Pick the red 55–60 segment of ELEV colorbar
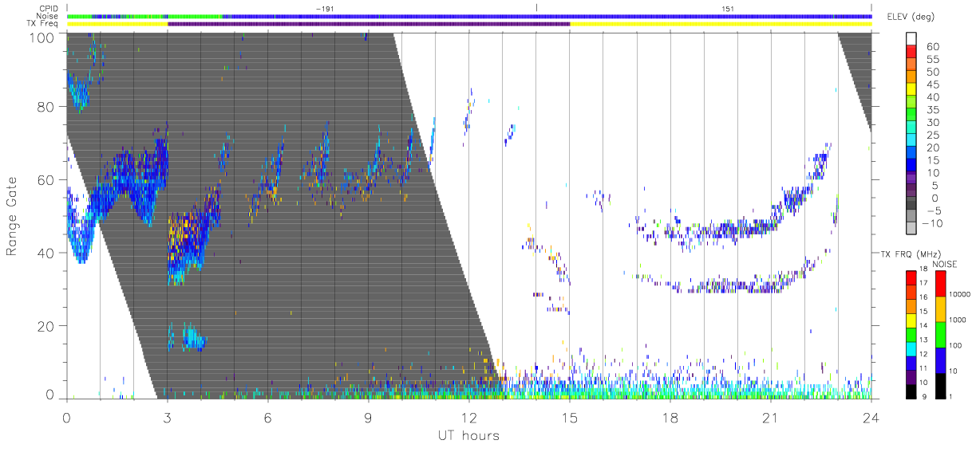This screenshot has height=452, width=980. click(x=911, y=53)
